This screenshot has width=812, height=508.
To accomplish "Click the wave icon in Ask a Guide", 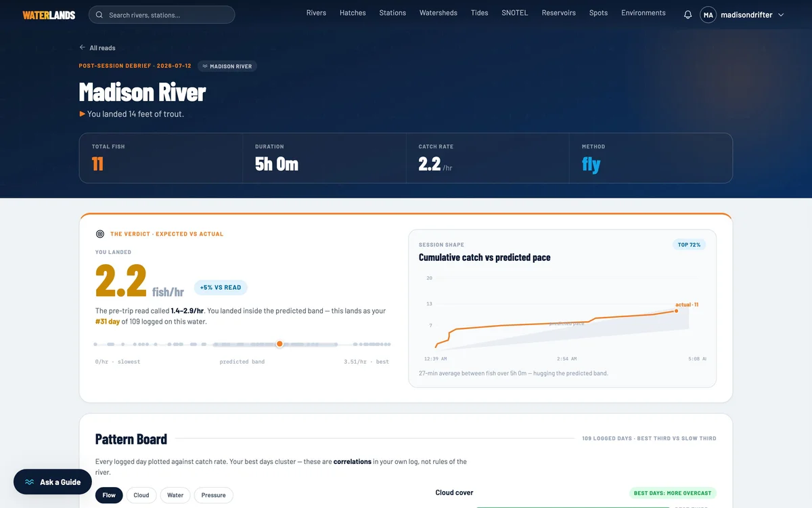I will coord(30,482).
